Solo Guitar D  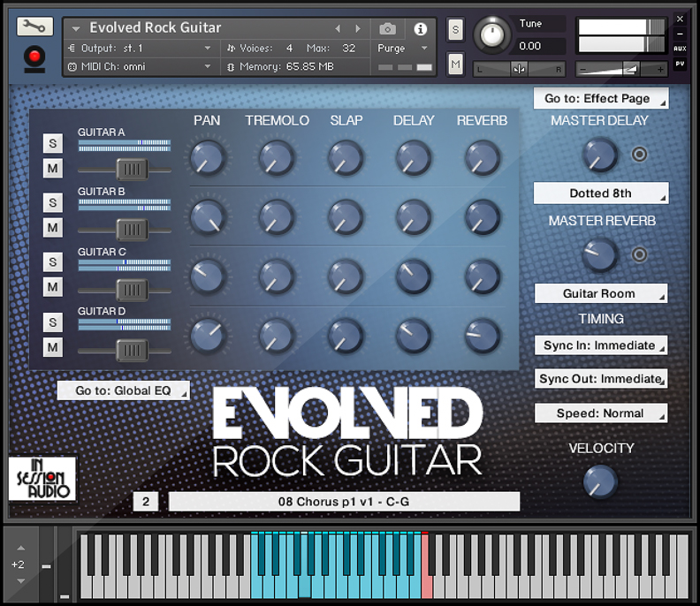pyautogui.click(x=53, y=322)
